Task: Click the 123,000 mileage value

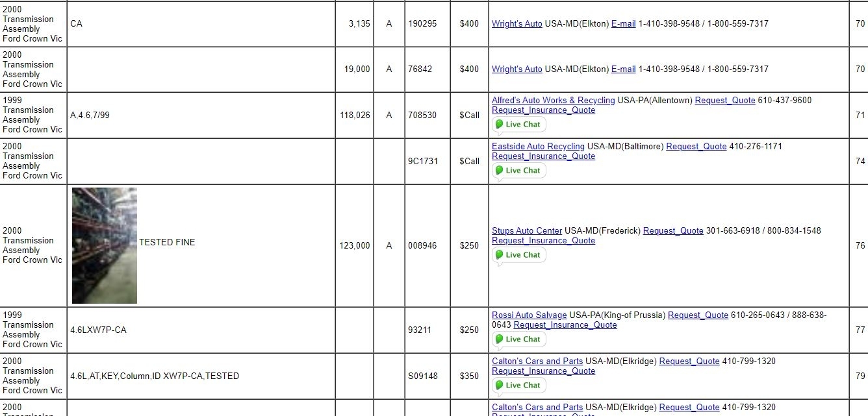Action: point(355,245)
